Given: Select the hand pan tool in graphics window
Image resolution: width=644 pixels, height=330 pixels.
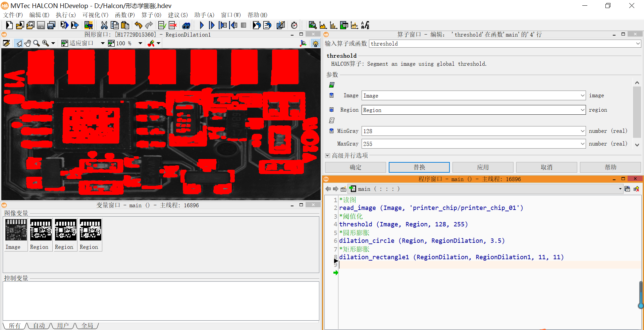Looking at the screenshot, I should tap(28, 43).
